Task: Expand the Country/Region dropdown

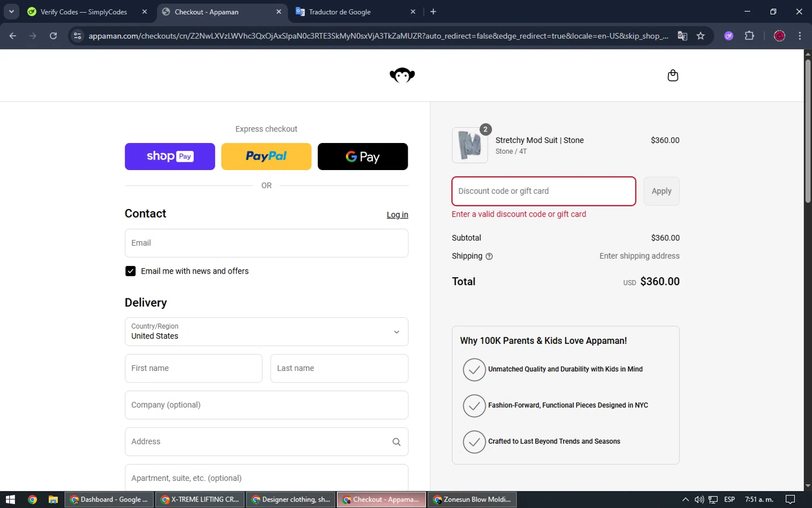Action: pos(266,331)
